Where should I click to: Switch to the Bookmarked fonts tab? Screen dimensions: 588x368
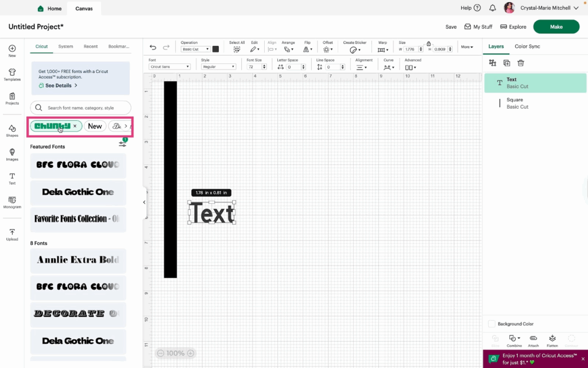(x=118, y=47)
